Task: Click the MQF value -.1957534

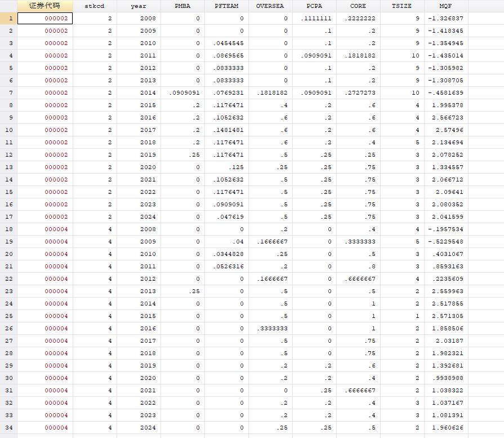Action: coord(445,229)
